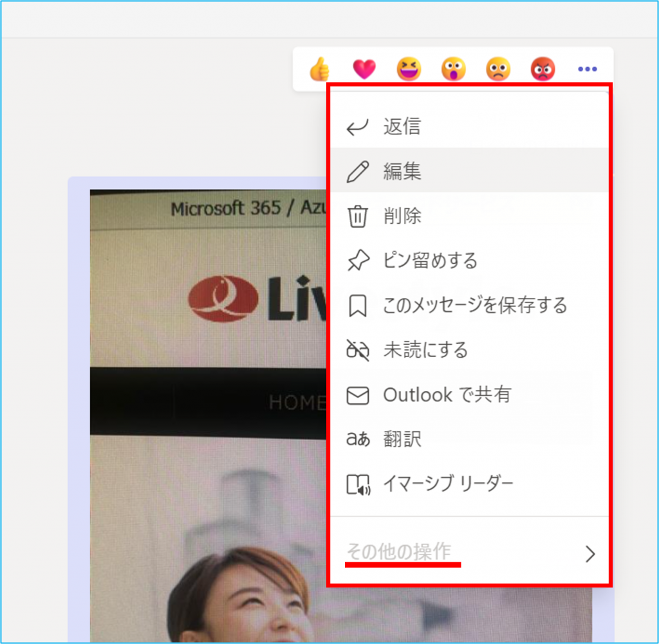This screenshot has width=659, height=644.
Task: Click the three-dot more options icon
Action: tap(587, 69)
